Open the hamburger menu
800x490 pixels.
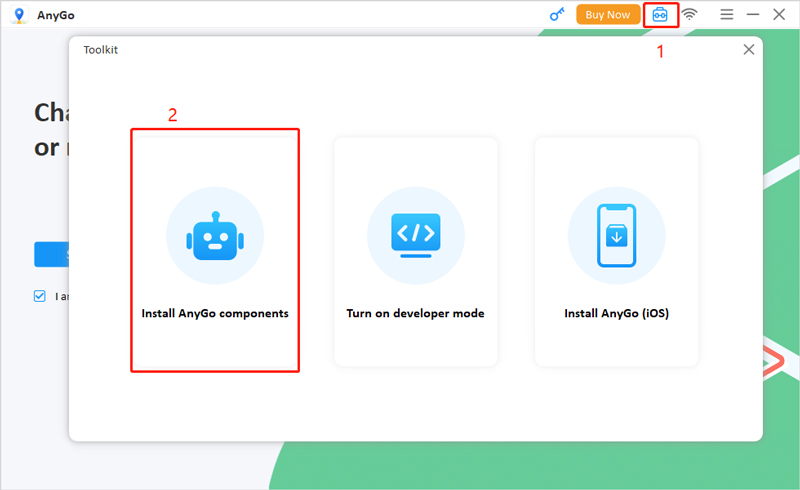point(727,14)
